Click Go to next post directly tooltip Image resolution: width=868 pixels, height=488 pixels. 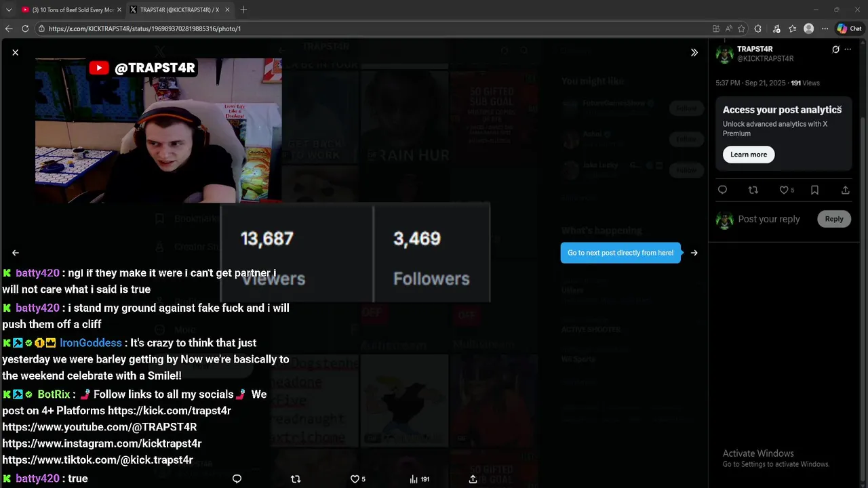tap(620, 253)
